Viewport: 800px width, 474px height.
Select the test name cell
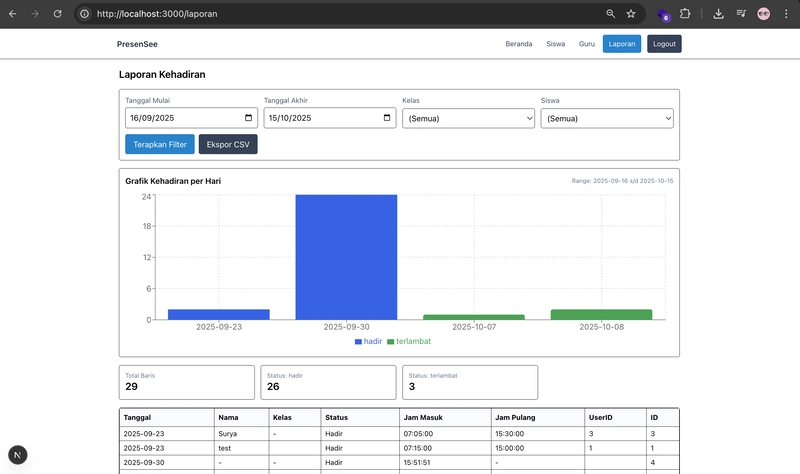pos(241,448)
